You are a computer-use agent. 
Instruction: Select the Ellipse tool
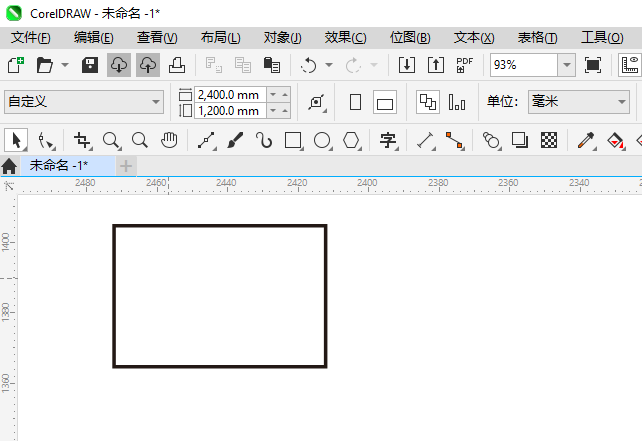pyautogui.click(x=322, y=140)
